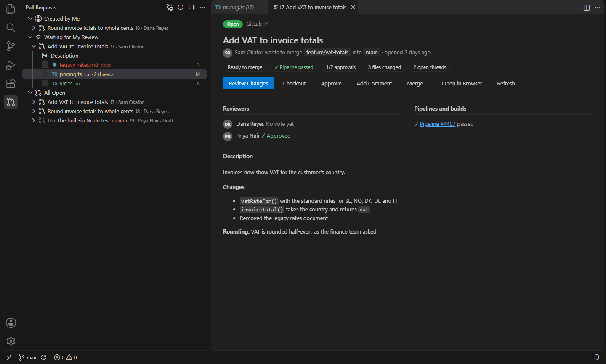Open the Extensions view
This screenshot has width=606, height=364.
(11, 83)
